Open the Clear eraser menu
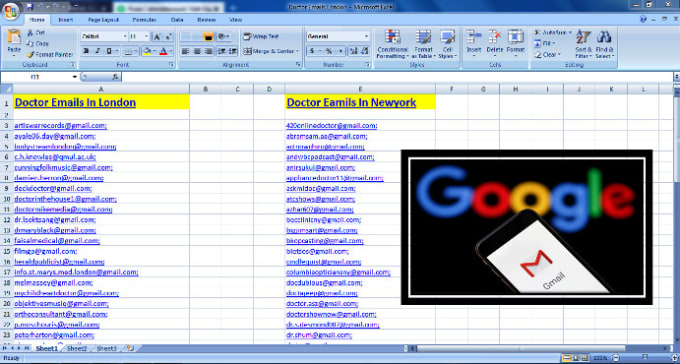This screenshot has width=680, height=364. tap(547, 55)
